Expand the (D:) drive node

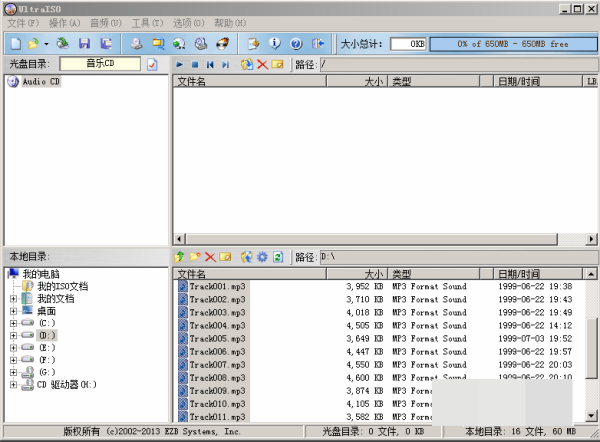[x=13, y=336]
